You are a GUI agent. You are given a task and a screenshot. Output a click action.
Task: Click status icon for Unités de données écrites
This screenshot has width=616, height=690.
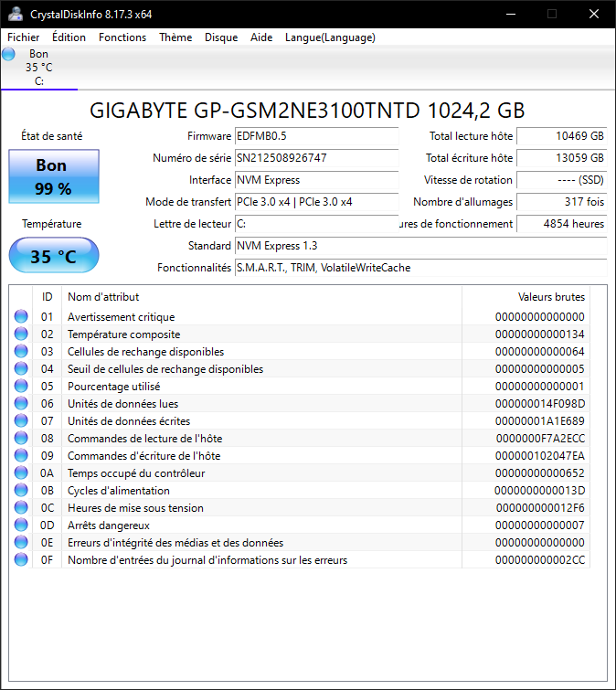[21, 420]
